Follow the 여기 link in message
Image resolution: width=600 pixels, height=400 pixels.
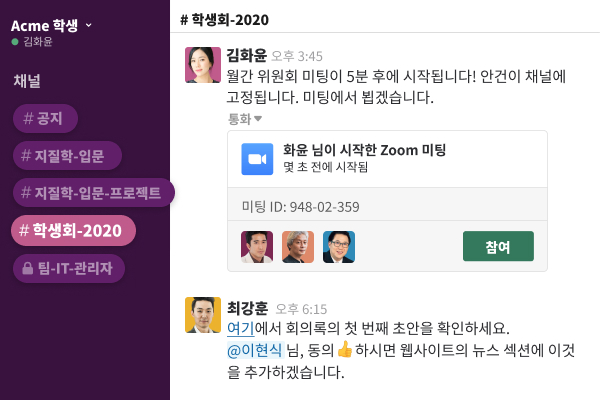(240, 328)
